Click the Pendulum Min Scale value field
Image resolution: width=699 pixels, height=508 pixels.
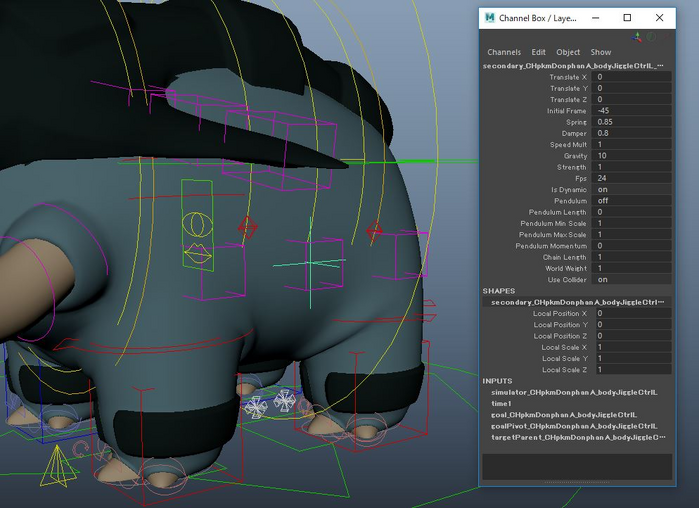[x=631, y=223]
